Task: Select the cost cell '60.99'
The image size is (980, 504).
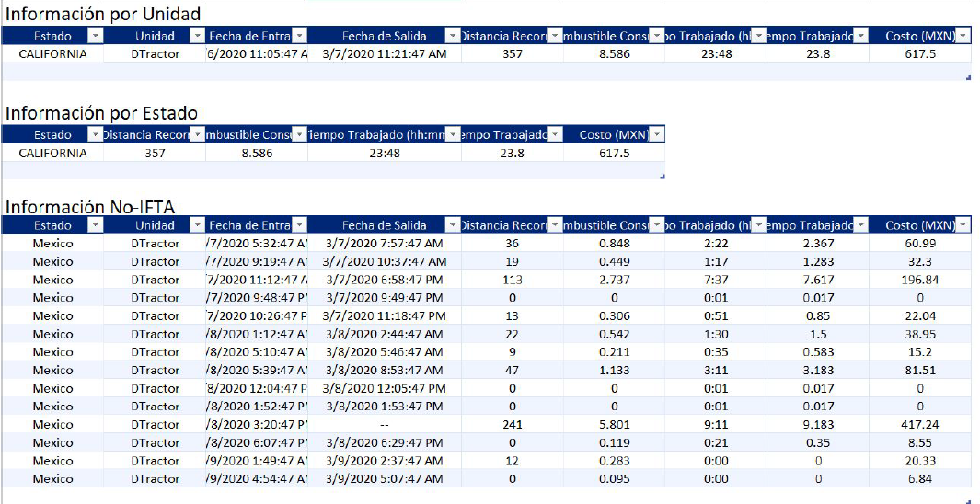Action: pyautogui.click(x=920, y=243)
